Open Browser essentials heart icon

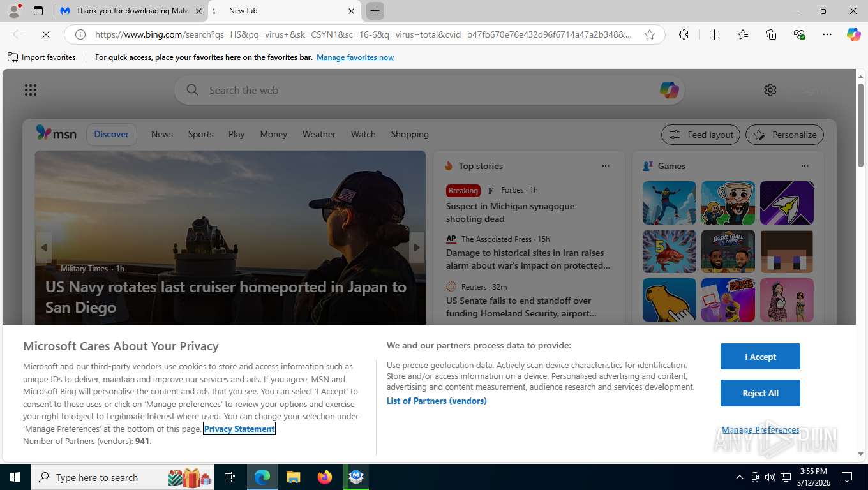point(799,34)
